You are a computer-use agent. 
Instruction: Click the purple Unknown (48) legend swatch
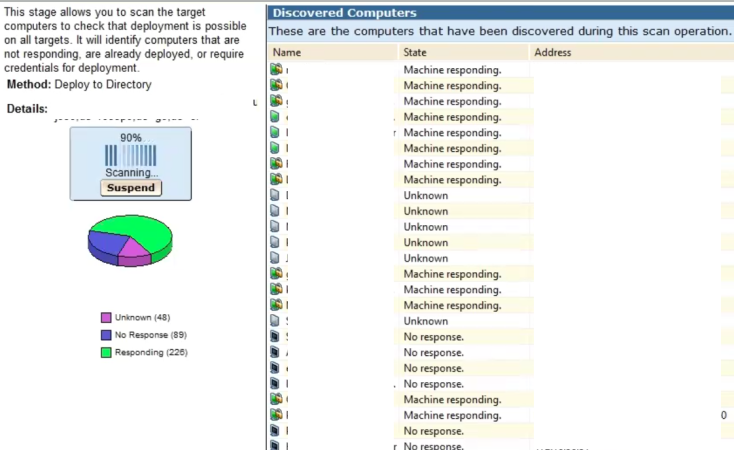(106, 317)
